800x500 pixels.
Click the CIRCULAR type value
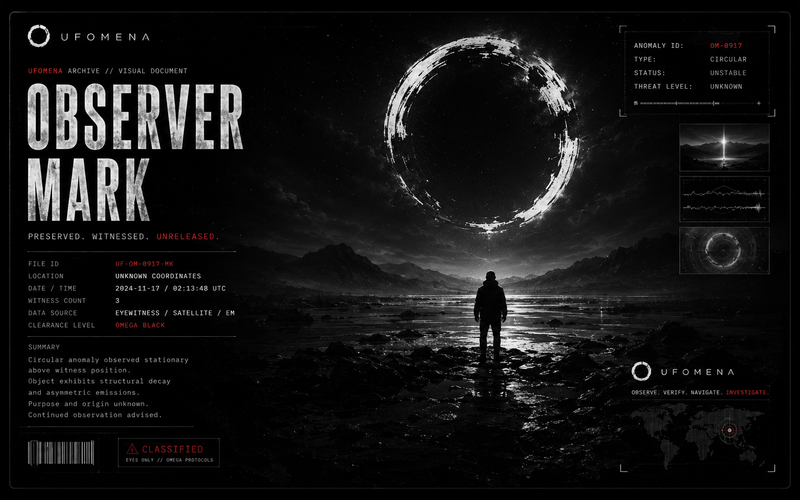coord(728,59)
